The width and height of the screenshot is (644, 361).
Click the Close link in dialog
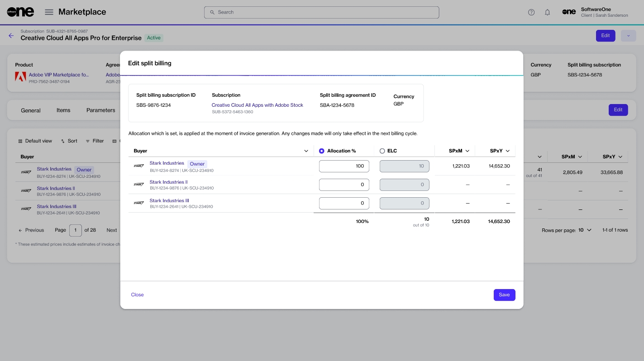137,295
